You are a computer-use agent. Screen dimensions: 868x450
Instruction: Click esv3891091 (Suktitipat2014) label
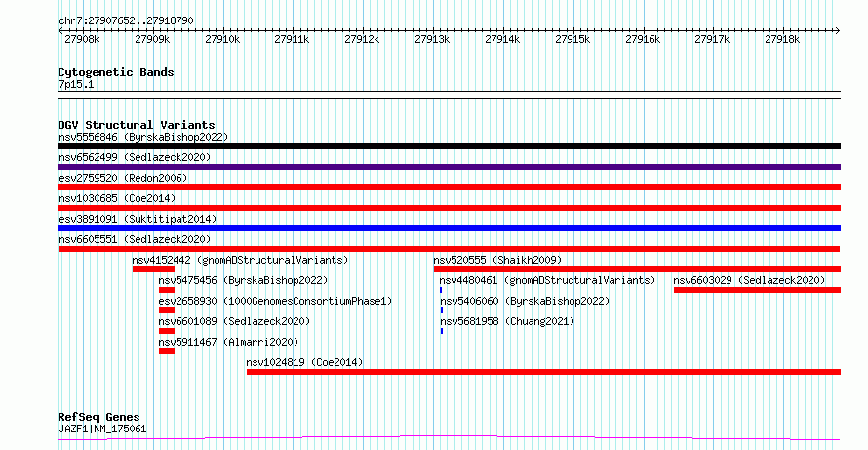pos(138,219)
